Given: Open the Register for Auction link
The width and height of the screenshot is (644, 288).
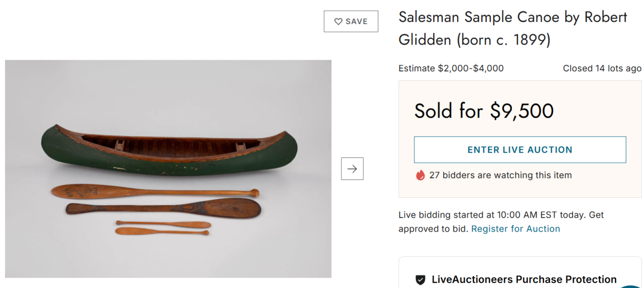Looking at the screenshot, I should tap(515, 229).
